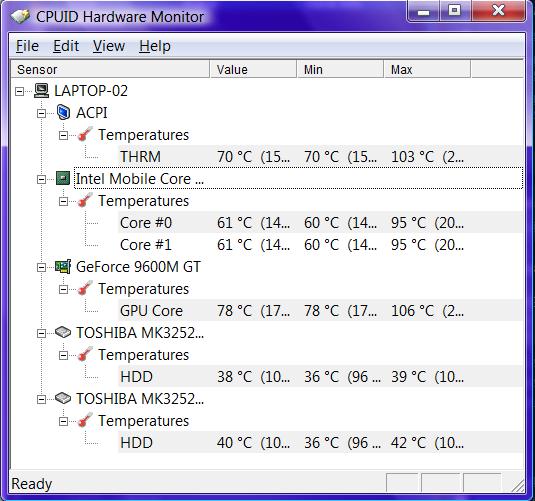This screenshot has height=501, width=535.
Task: Select the Core #1 temperature row
Action: 321,245
